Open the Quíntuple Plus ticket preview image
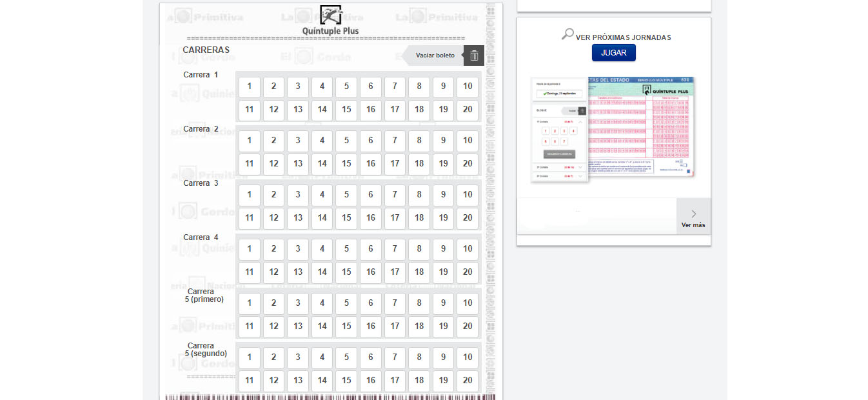868x400 pixels. pyautogui.click(x=613, y=129)
